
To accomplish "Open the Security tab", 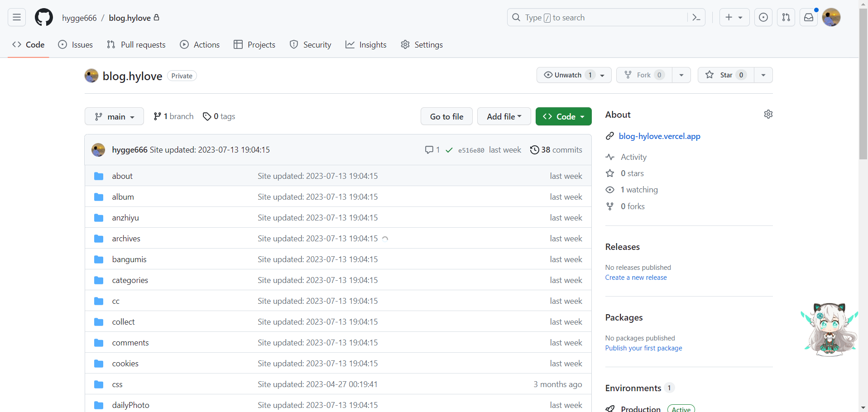I will point(310,45).
